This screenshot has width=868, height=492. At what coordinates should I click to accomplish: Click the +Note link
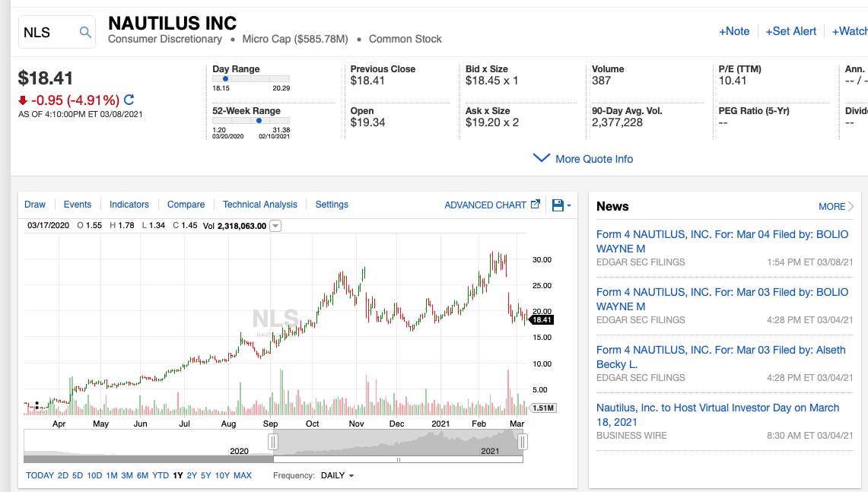[734, 31]
